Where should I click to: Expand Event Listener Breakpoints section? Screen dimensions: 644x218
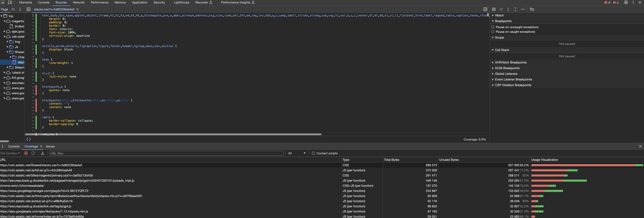[x=513, y=79]
